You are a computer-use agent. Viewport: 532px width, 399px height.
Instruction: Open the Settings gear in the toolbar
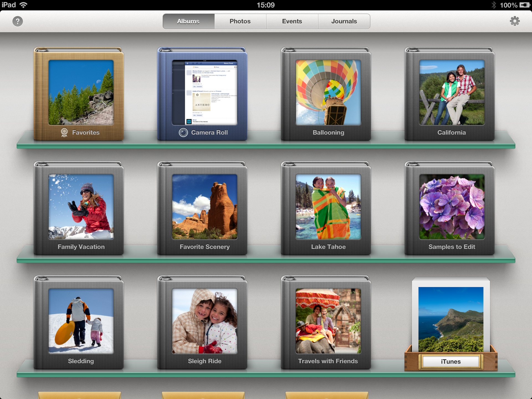(515, 21)
